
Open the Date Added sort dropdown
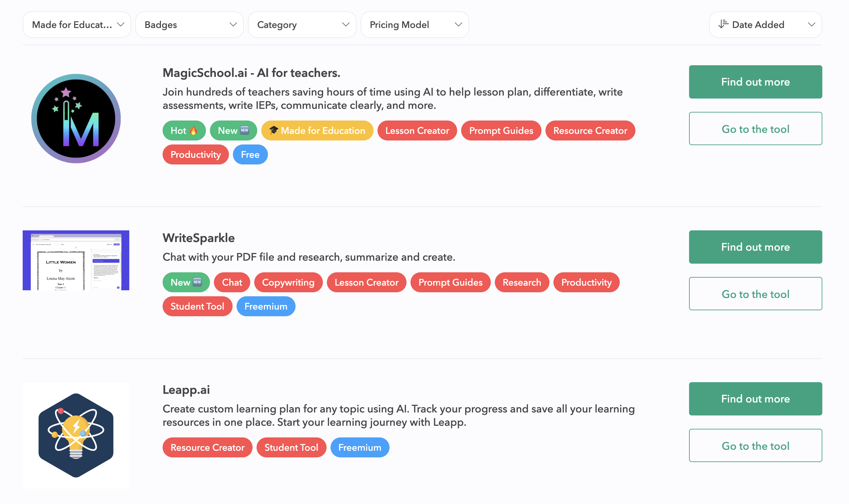[765, 24]
